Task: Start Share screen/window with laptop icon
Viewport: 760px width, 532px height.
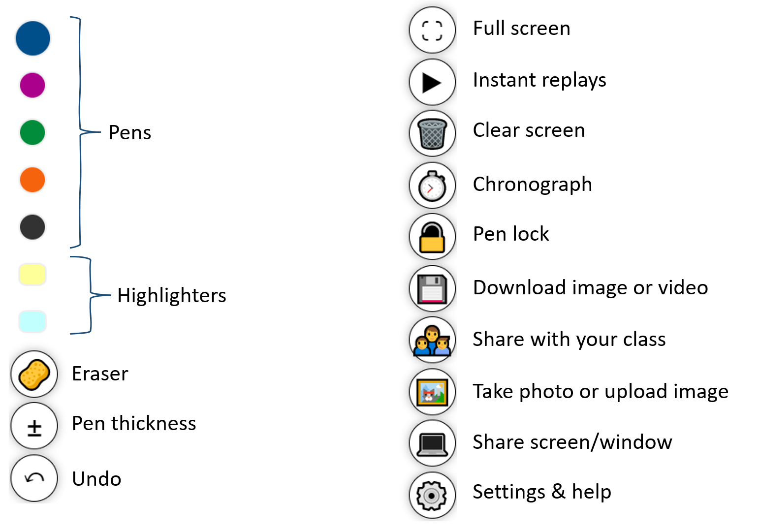Action: coord(432,443)
